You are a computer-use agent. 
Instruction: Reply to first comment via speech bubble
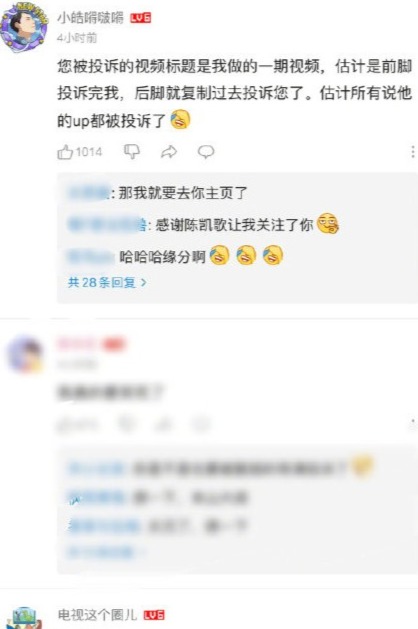pos(206,152)
